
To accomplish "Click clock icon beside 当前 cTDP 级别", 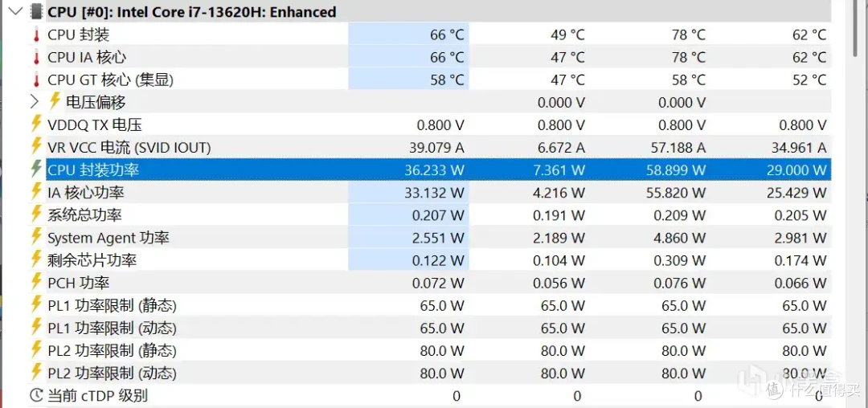I will pyautogui.click(x=36, y=395).
